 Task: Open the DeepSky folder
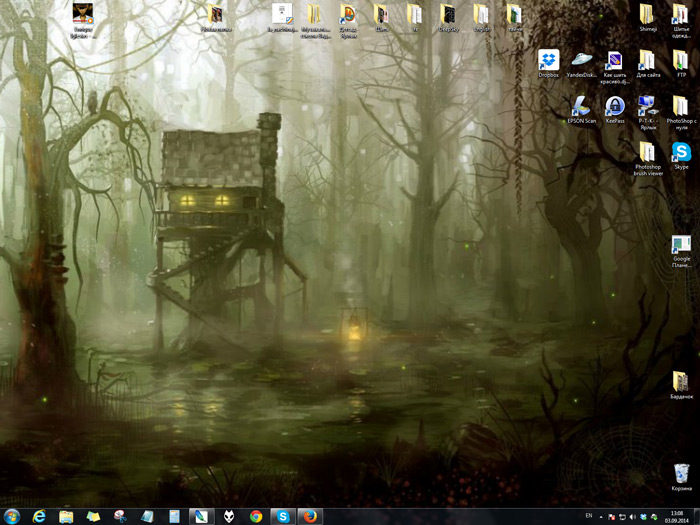click(448, 17)
